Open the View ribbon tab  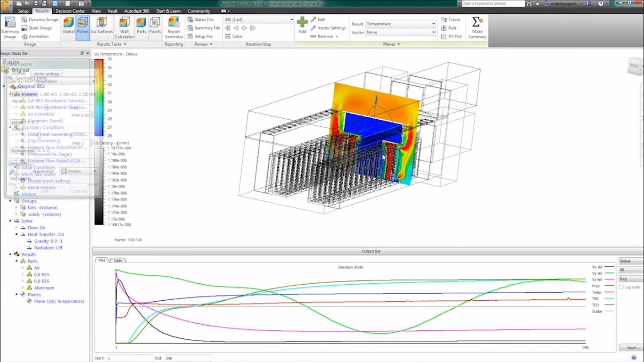point(96,11)
